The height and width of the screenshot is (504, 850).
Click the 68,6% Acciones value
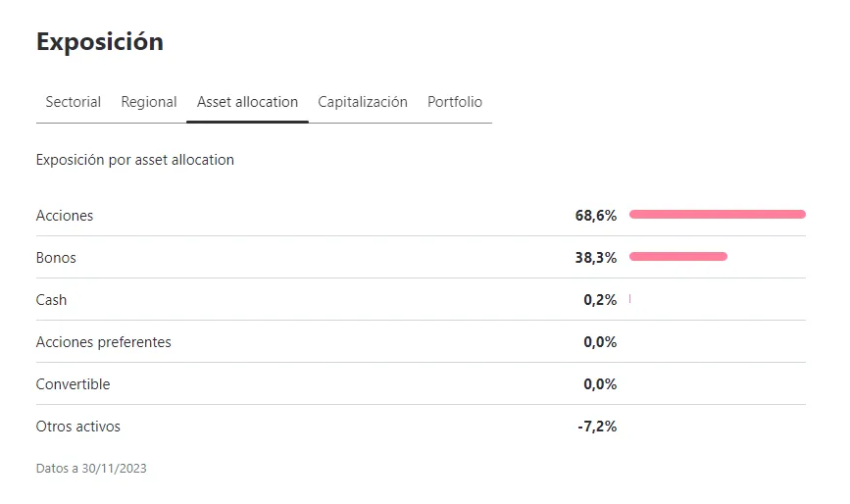click(x=596, y=216)
